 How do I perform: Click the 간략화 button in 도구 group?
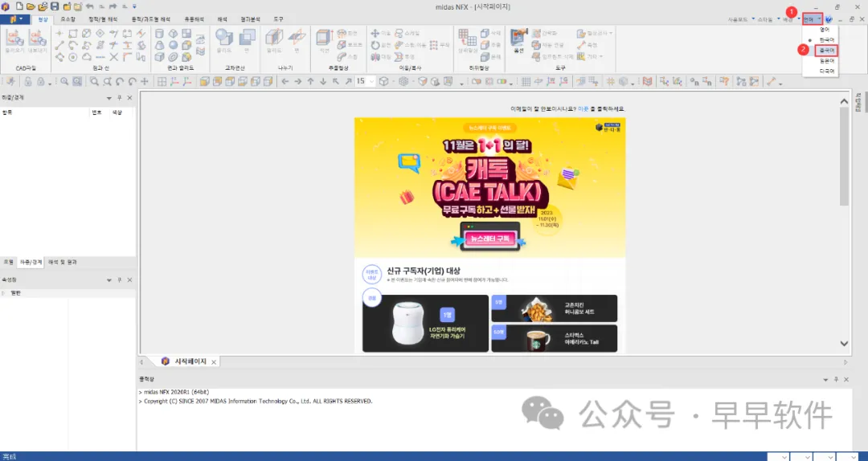click(x=544, y=33)
